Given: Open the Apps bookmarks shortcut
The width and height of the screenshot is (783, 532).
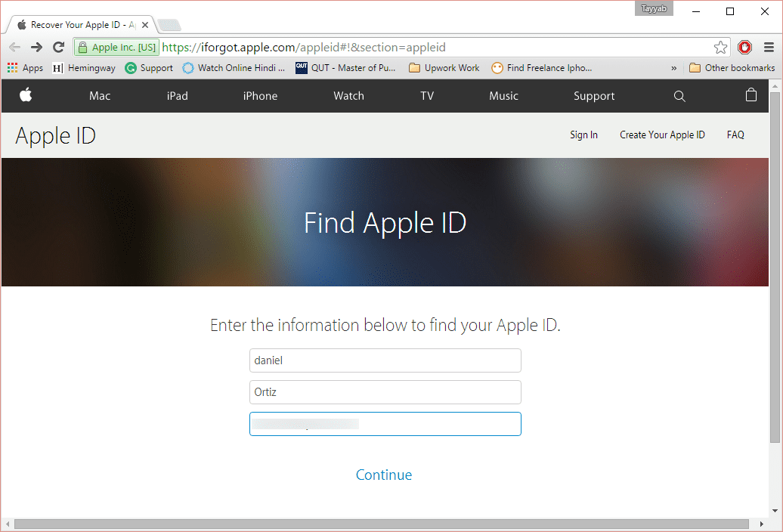Looking at the screenshot, I should [25, 68].
